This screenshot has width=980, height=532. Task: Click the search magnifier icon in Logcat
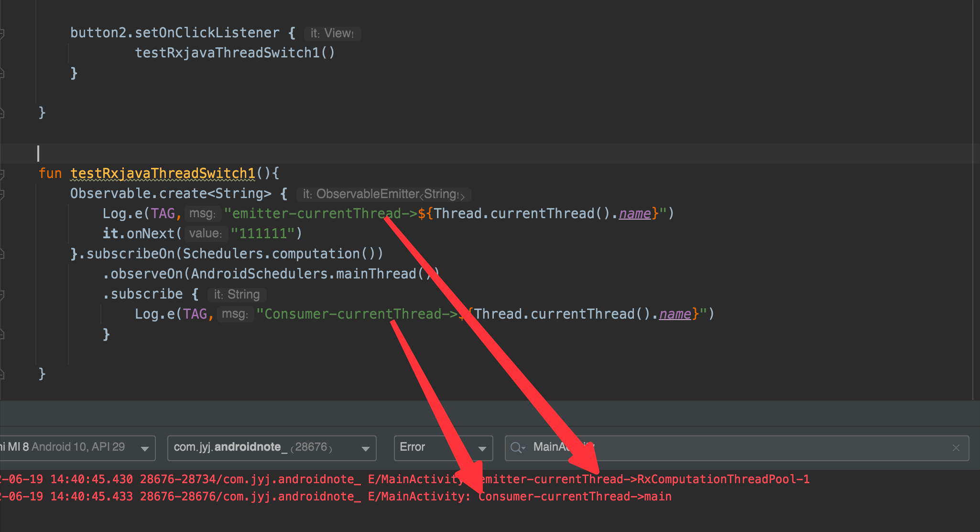(x=518, y=448)
